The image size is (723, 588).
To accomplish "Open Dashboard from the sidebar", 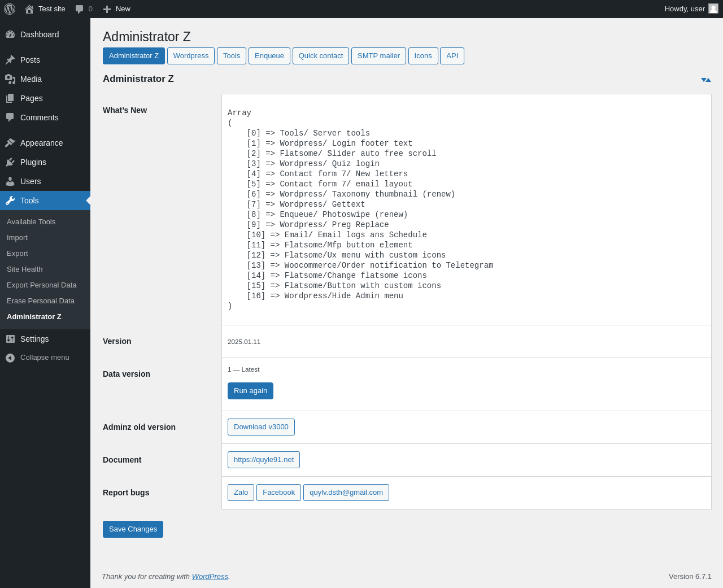I will click(40, 34).
